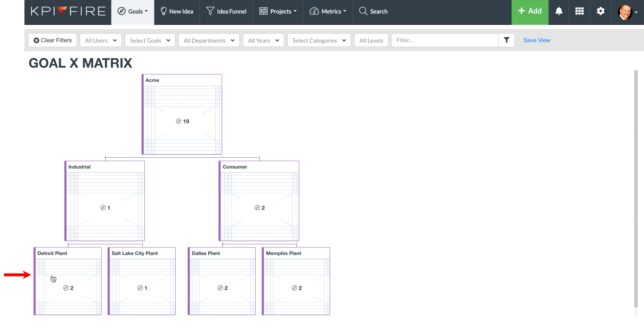Screen dimensions: 644x328
Task: Click Clear Filters
Action: [x=53, y=40]
